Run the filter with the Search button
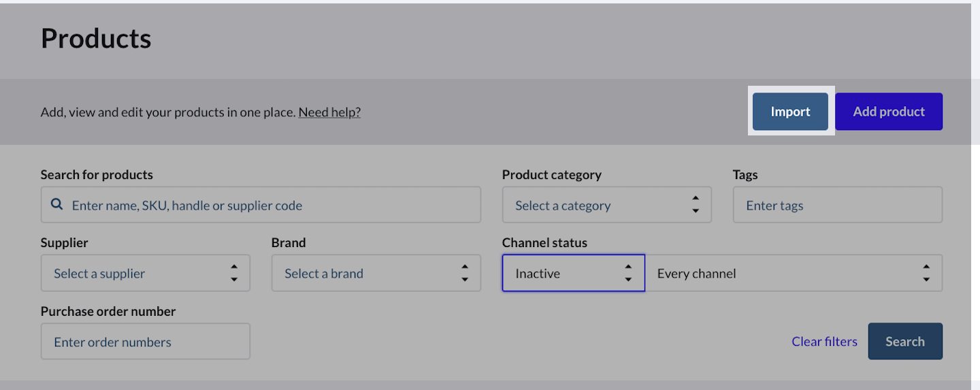Screen dimensions: 980x390 (904, 342)
